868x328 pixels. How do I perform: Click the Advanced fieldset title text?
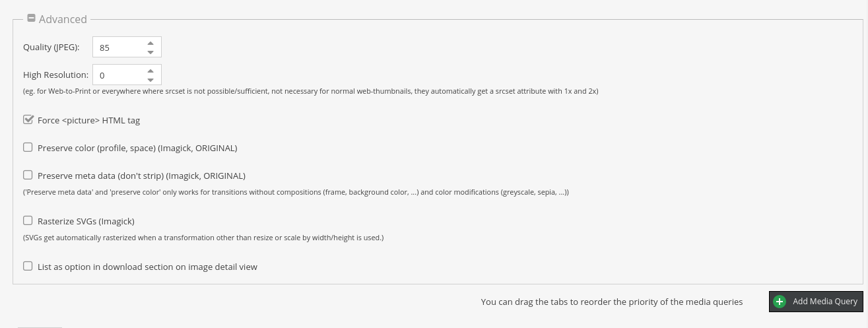[x=63, y=19]
